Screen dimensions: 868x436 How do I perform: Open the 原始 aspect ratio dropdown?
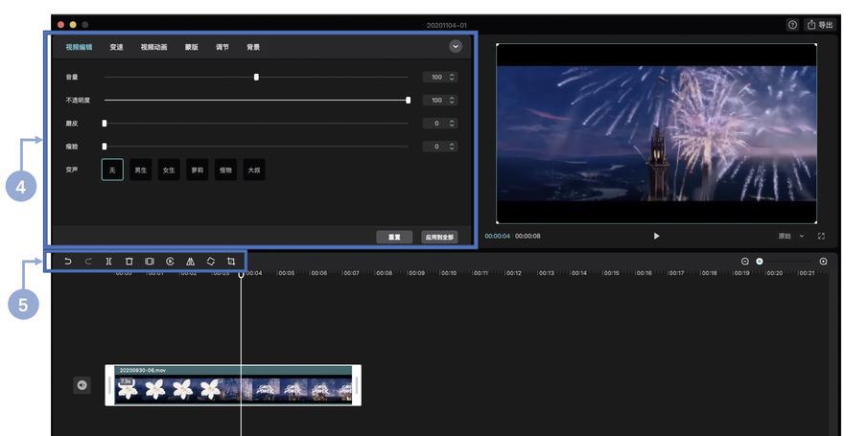[x=791, y=236]
